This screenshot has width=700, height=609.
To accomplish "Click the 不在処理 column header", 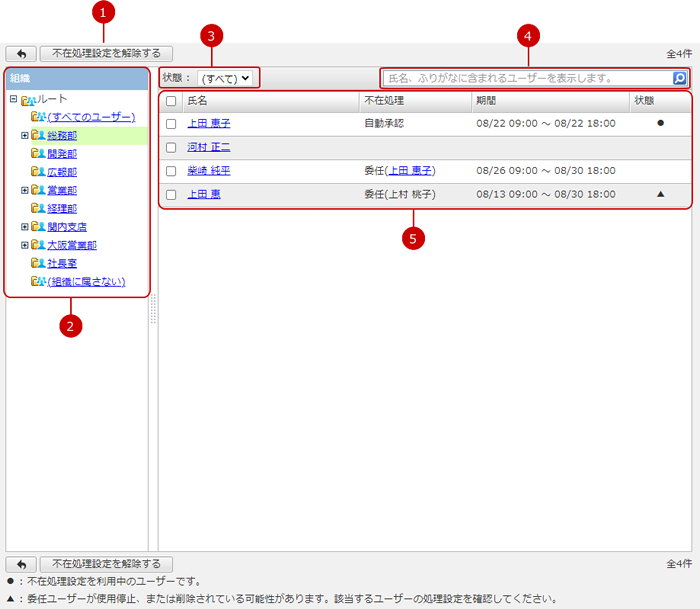I will pyautogui.click(x=415, y=101).
